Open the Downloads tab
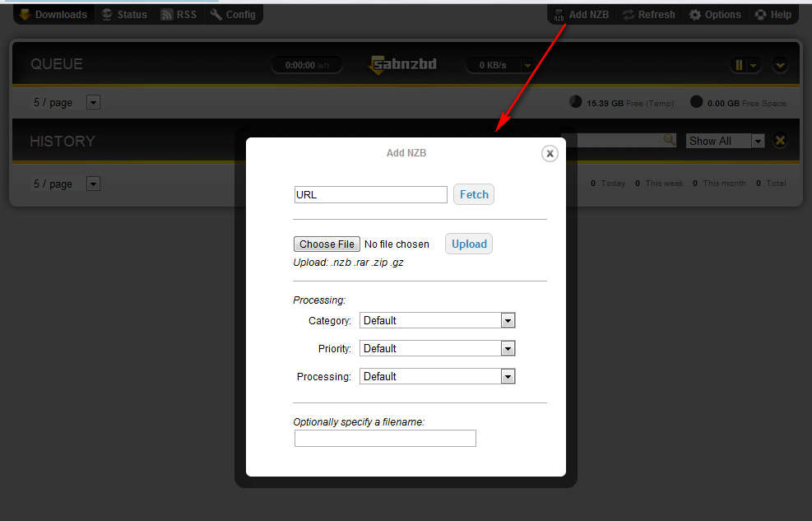This screenshot has width=812, height=521. tap(53, 15)
